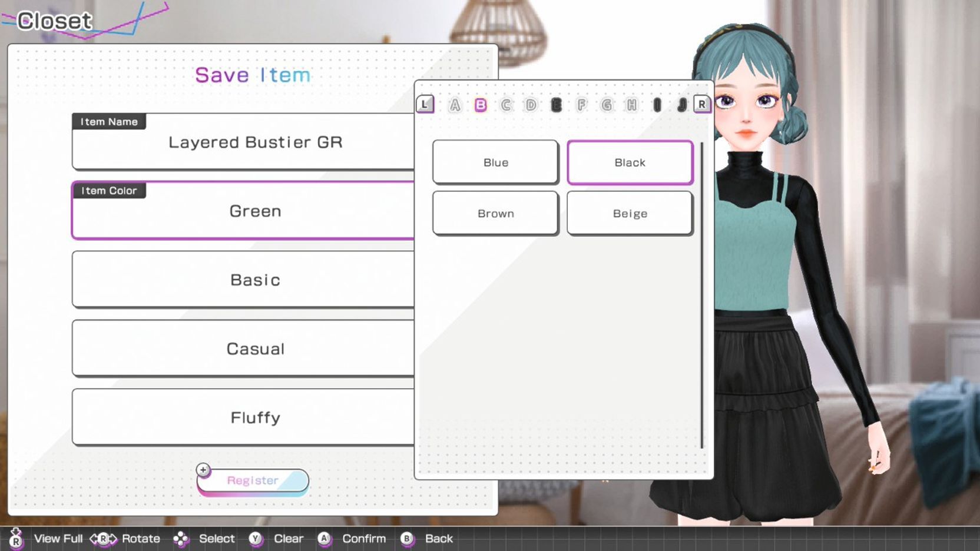Click the Select label in bottom bar
The width and height of the screenshot is (980, 551).
217,539
